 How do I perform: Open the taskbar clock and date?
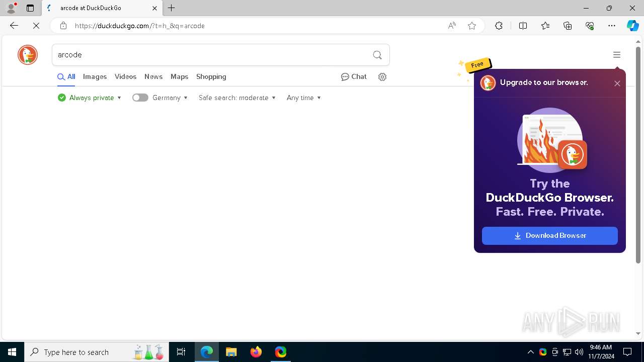point(601,352)
